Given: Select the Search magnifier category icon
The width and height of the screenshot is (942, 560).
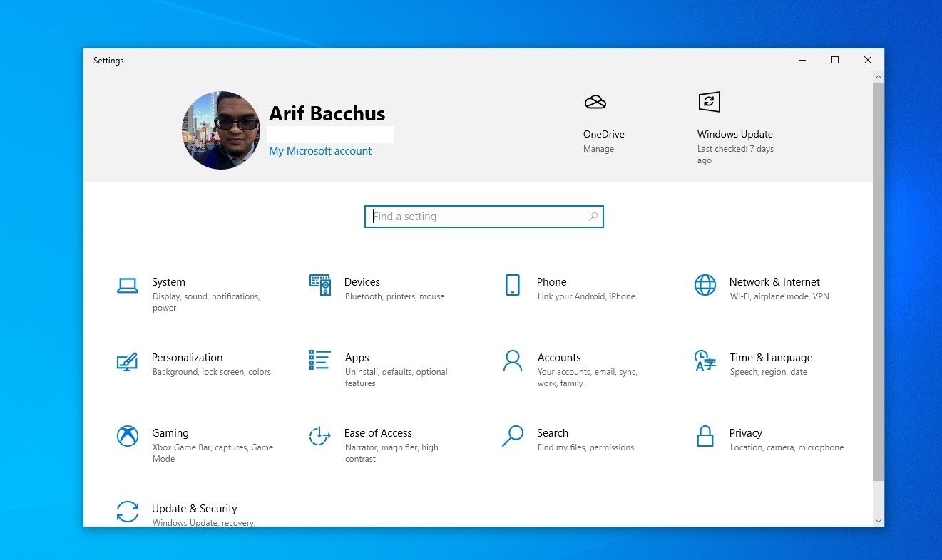Looking at the screenshot, I should (x=513, y=436).
